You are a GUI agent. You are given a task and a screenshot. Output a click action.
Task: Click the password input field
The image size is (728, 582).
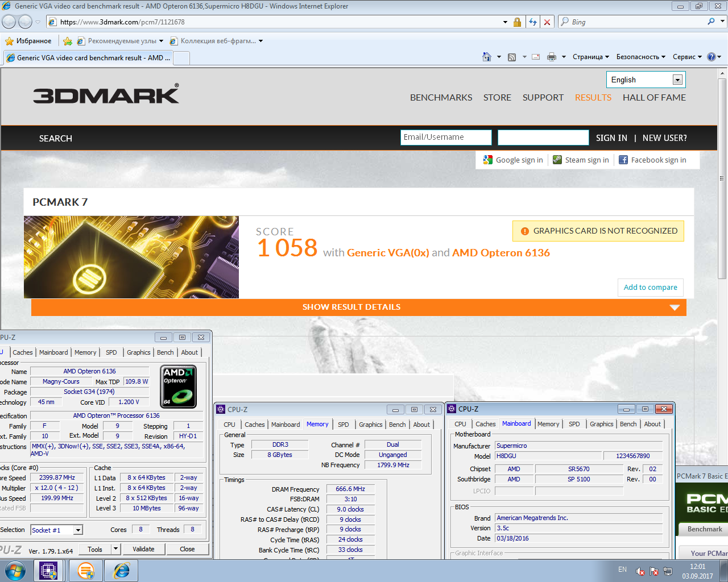point(543,138)
